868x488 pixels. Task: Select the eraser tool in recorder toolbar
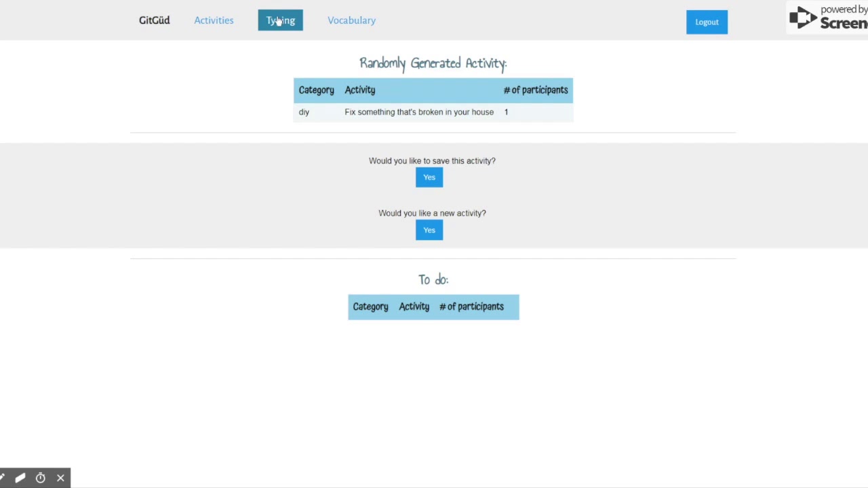click(x=20, y=479)
